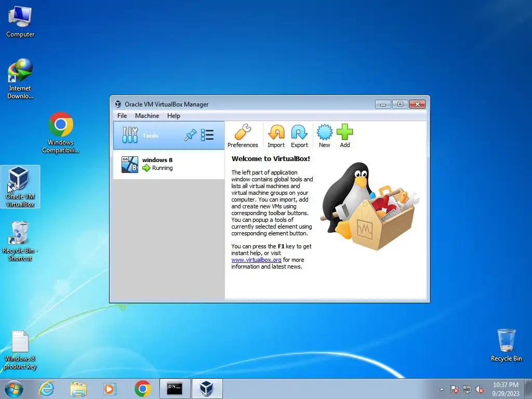Select Internet Download Manager desktop shortcut
Viewport: 532px width, 399px height.
click(x=20, y=79)
